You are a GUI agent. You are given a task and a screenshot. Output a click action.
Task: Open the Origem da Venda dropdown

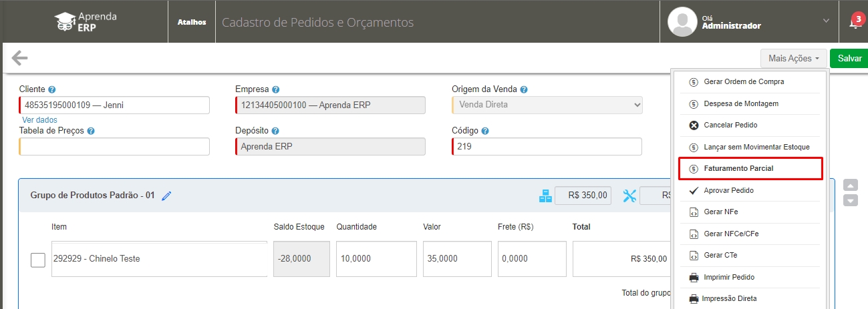point(547,105)
